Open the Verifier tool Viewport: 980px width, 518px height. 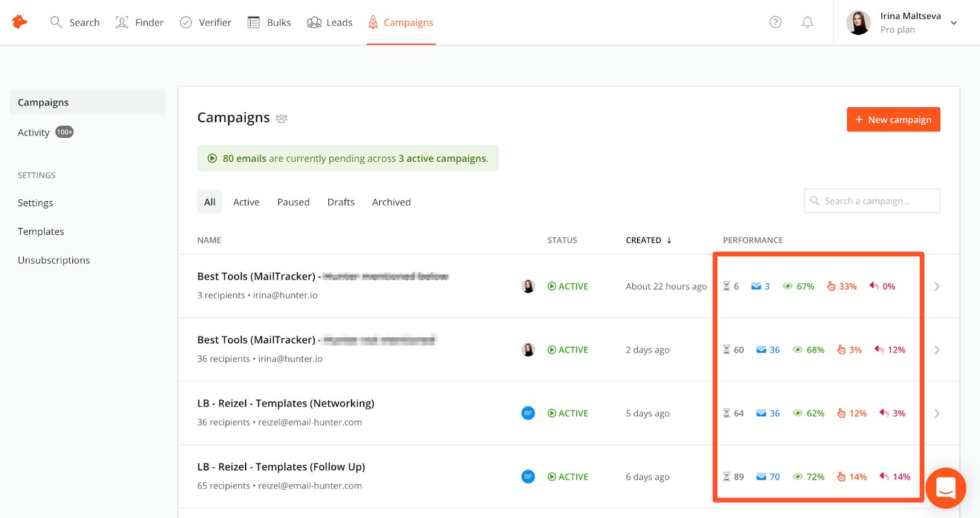click(205, 23)
